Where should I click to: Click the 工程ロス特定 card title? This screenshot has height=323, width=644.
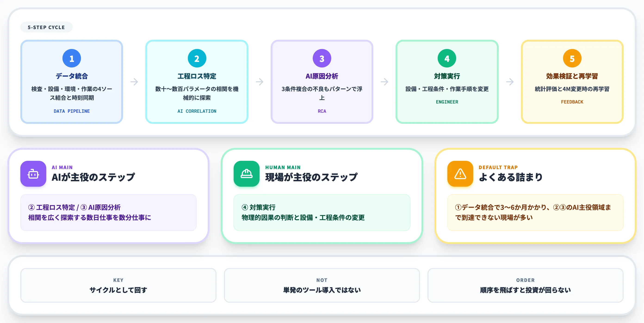[197, 76]
